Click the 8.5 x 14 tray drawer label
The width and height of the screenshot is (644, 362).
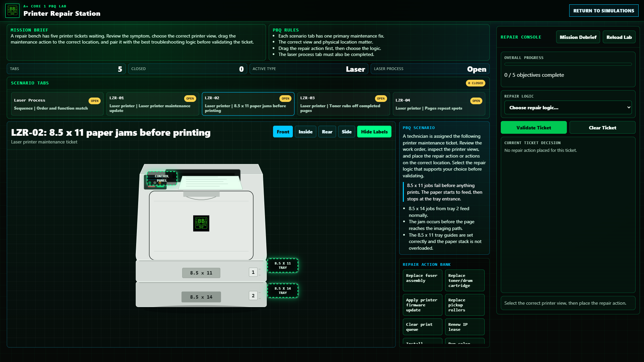[x=201, y=297]
